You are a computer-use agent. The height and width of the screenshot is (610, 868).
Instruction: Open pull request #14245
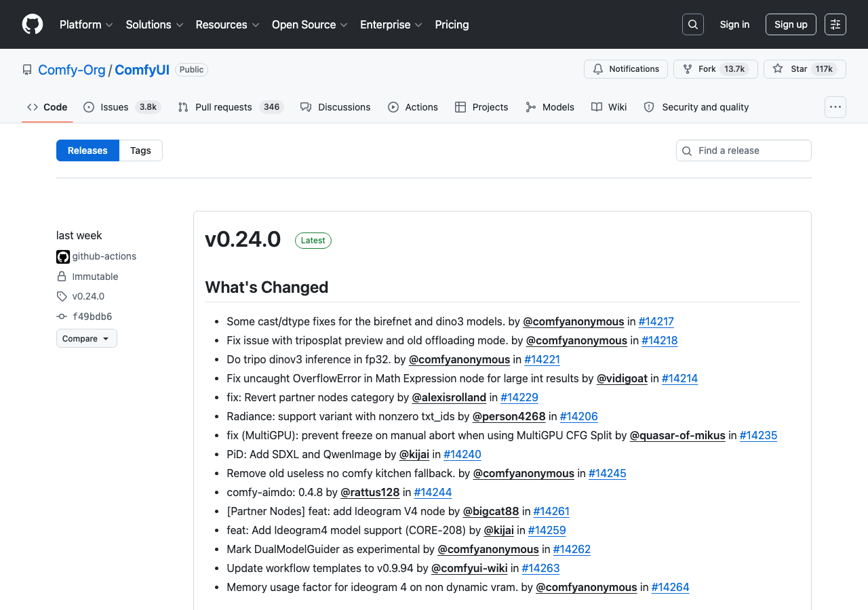(x=608, y=473)
